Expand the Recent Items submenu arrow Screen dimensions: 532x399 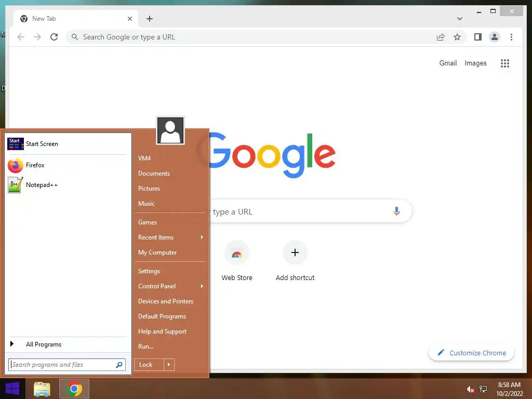point(202,237)
